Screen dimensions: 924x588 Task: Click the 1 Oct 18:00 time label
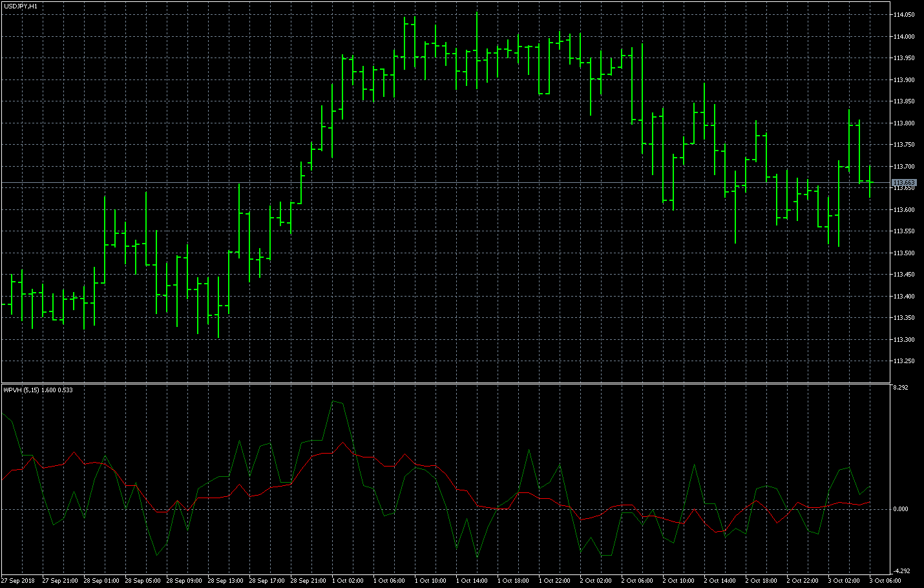[x=513, y=581]
